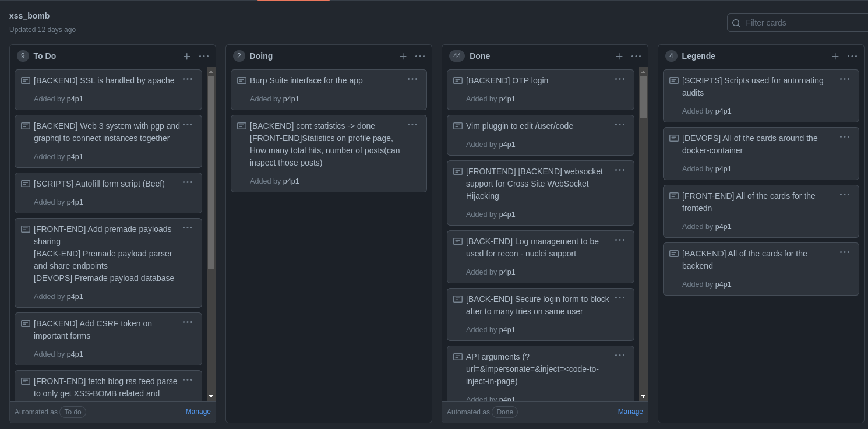Click the note icon on OTP login card
The width and height of the screenshot is (868, 429).
coord(458,80)
